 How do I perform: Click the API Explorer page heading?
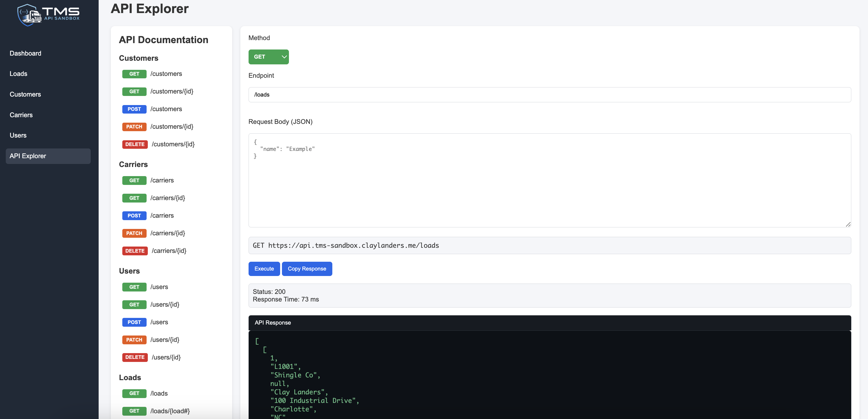150,9
